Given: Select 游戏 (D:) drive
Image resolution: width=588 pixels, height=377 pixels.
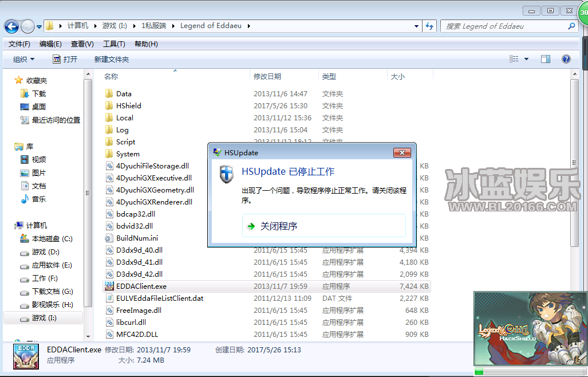Looking at the screenshot, I should (x=40, y=252).
